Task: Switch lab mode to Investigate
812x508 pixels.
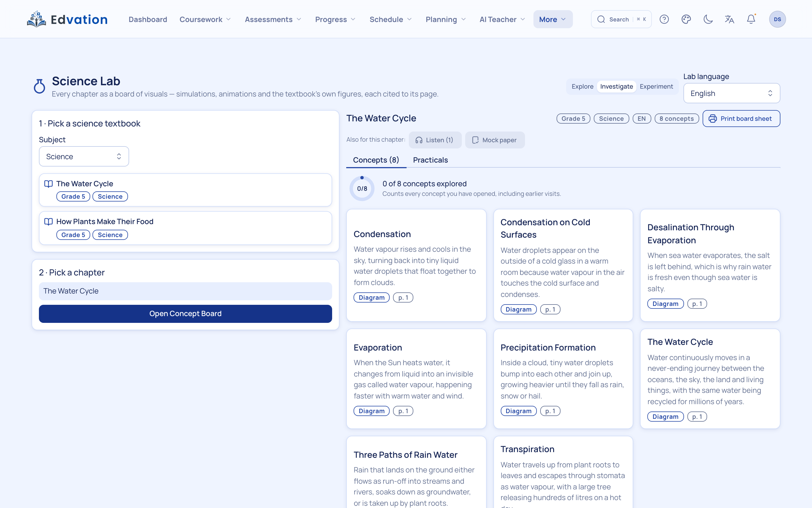Action: (616, 86)
